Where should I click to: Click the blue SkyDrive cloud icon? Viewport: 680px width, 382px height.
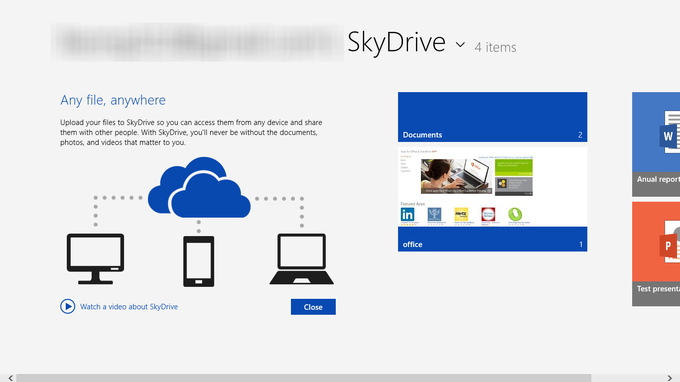[x=199, y=187]
